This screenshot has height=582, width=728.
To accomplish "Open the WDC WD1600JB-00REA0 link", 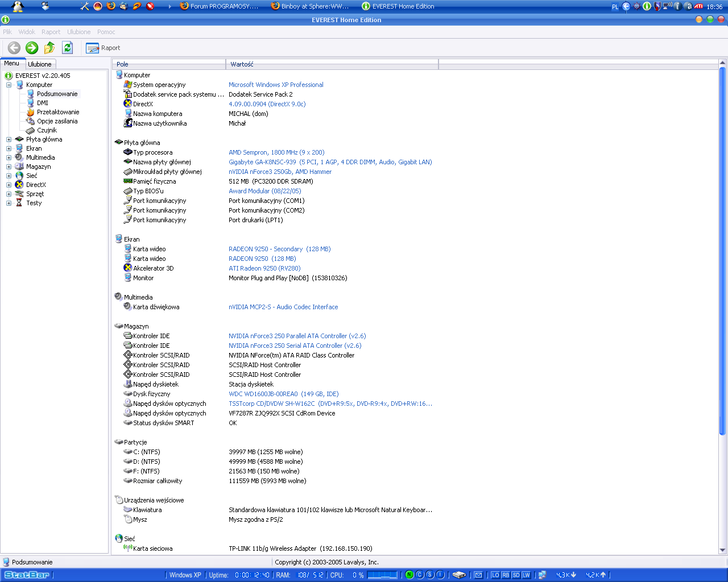I will pos(284,394).
